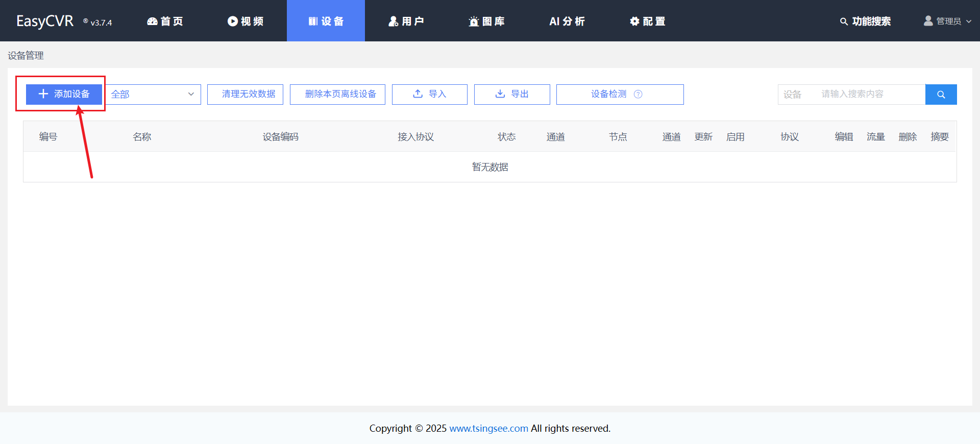This screenshot has height=444, width=980.
Task: Open the 全部 filter dropdown
Action: pyautogui.click(x=153, y=95)
